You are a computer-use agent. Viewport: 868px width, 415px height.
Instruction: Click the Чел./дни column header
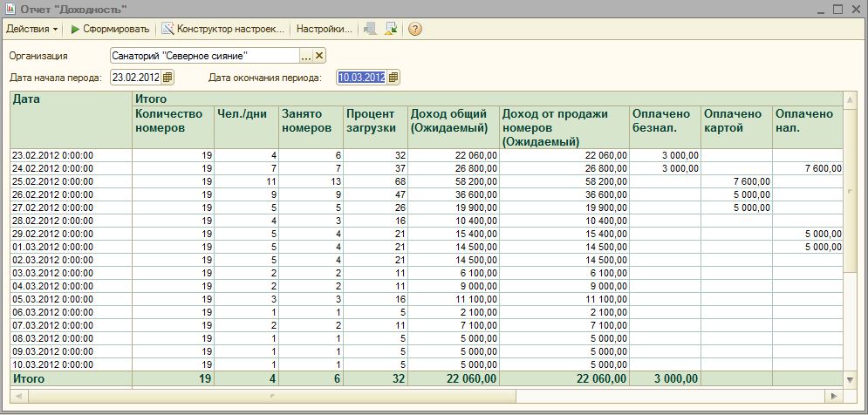point(246,126)
